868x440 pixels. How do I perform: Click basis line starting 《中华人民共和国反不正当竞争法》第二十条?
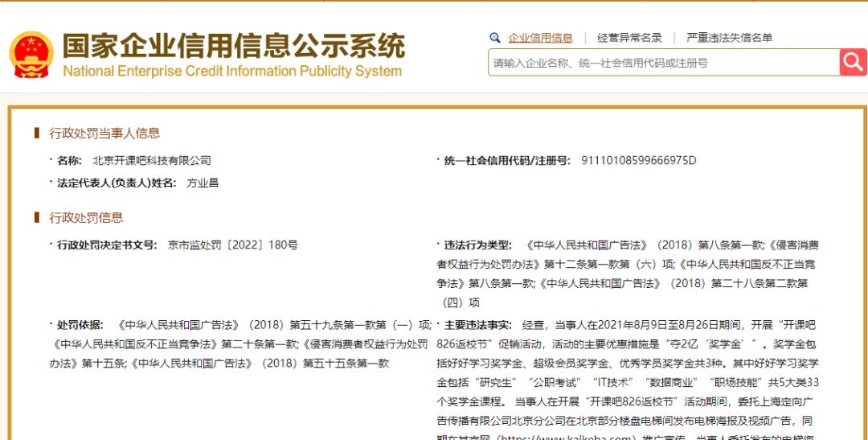[x=239, y=344]
